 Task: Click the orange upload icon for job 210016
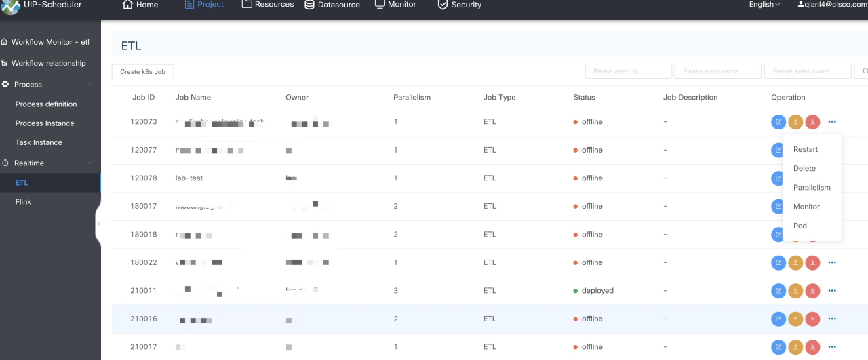point(795,319)
